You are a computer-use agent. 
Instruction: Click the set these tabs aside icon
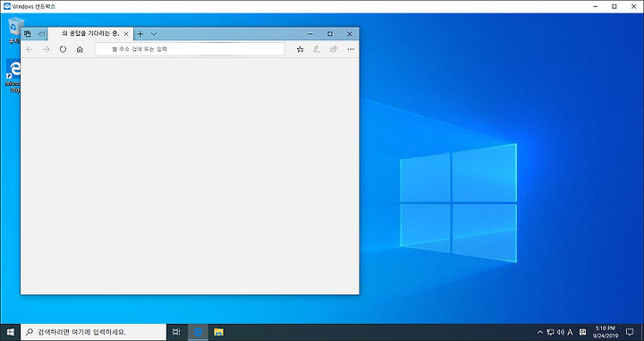click(x=41, y=34)
